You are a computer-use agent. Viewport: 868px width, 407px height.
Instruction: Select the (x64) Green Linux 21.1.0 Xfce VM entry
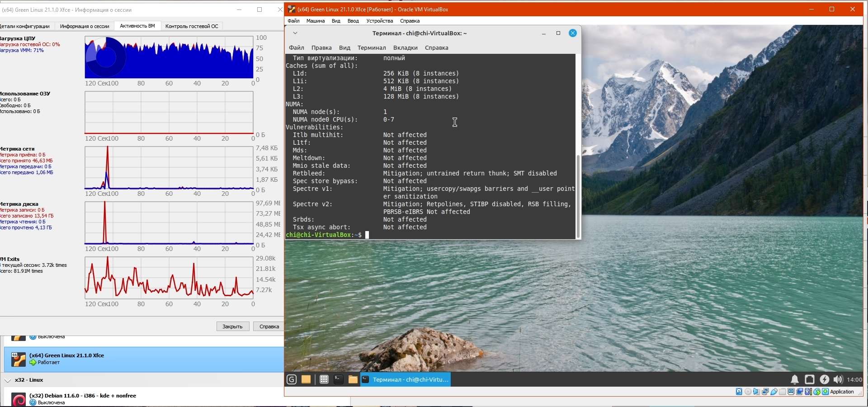tap(144, 359)
